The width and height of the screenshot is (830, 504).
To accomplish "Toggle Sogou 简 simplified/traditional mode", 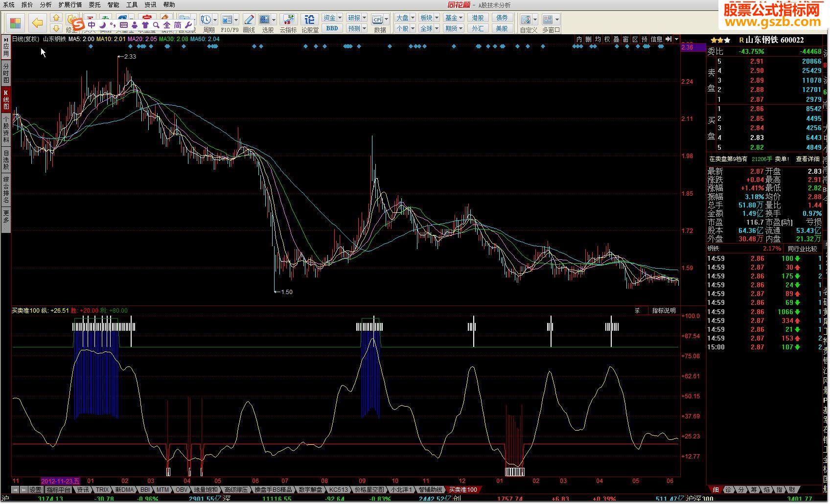I will (178, 24).
